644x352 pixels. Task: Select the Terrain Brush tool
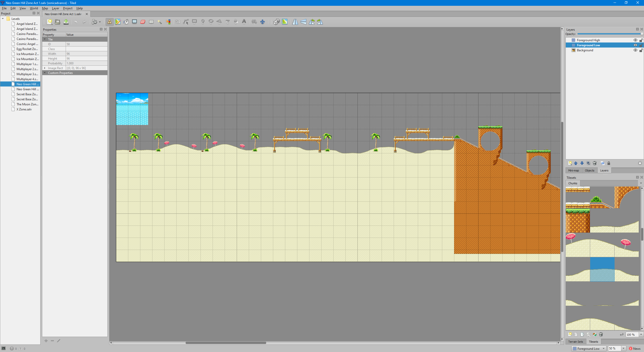pyautogui.click(x=118, y=22)
